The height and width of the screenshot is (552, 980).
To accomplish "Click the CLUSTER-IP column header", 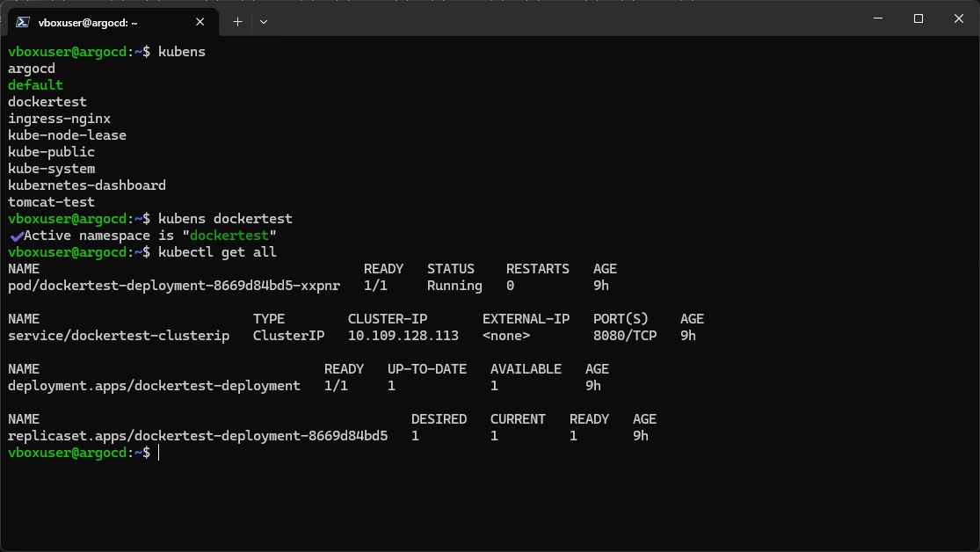I will 388,319.
